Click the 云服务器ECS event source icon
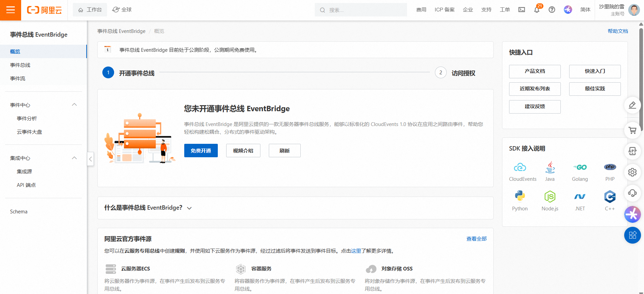The height and width of the screenshot is (294, 644). point(111,269)
